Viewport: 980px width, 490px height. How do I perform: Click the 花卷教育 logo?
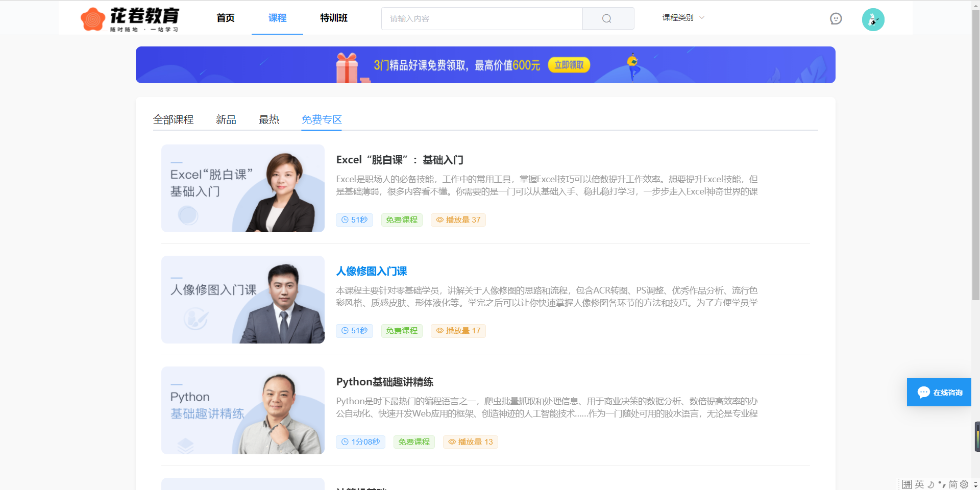[x=130, y=19]
